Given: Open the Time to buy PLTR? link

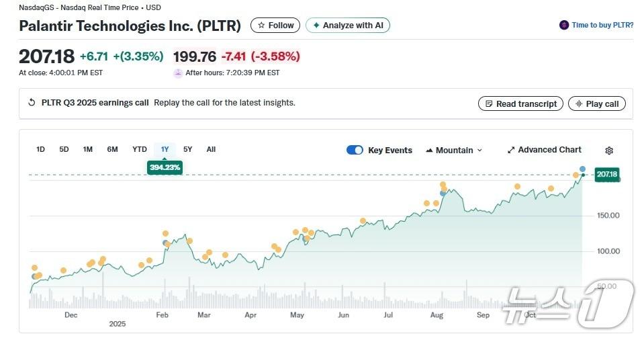Looking at the screenshot, I should (602, 25).
